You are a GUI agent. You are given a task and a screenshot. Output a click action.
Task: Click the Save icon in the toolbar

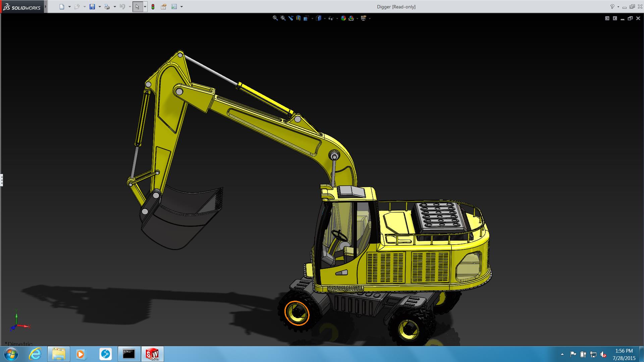(x=92, y=7)
